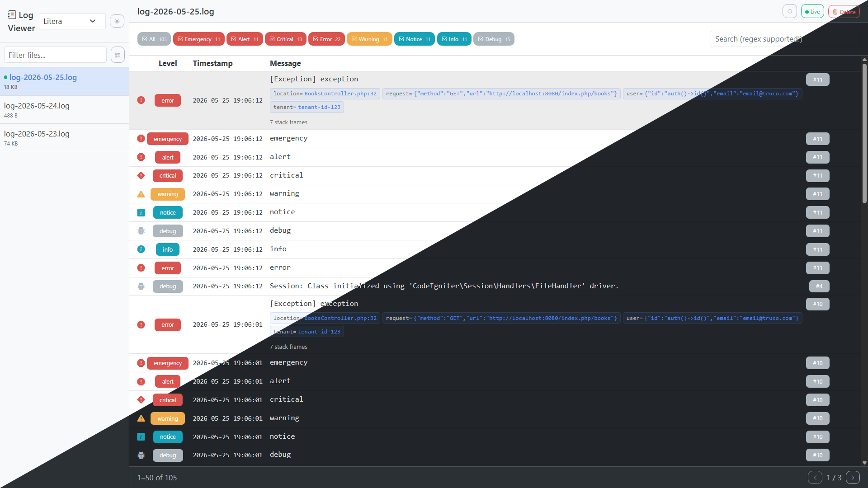Click the teal 'info' level badge
868x488 pixels.
(x=168, y=249)
